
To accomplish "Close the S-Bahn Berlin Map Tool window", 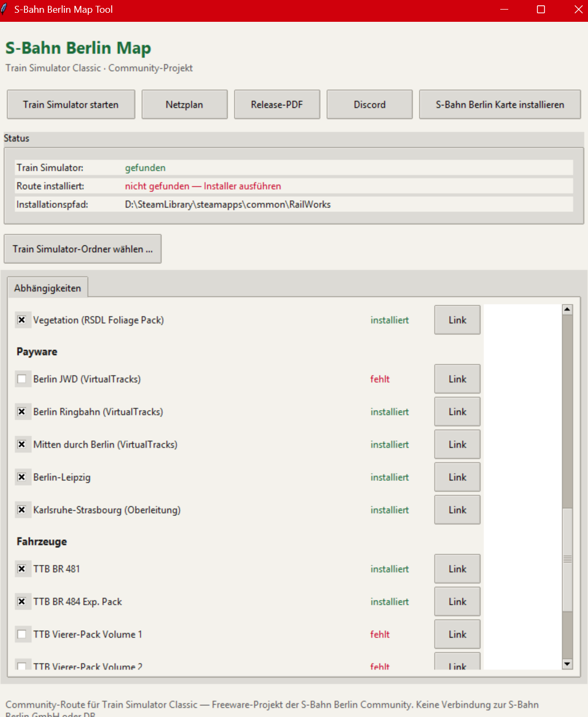I will pos(578,10).
